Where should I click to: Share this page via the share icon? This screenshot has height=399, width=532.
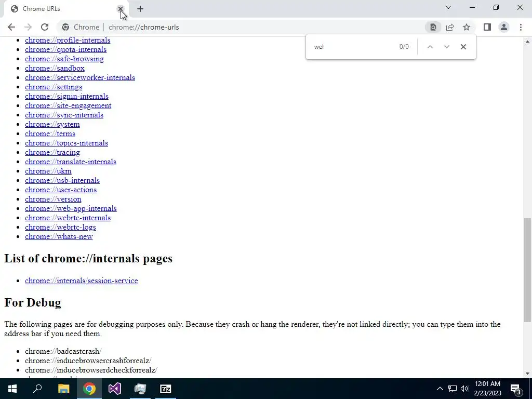tap(450, 27)
